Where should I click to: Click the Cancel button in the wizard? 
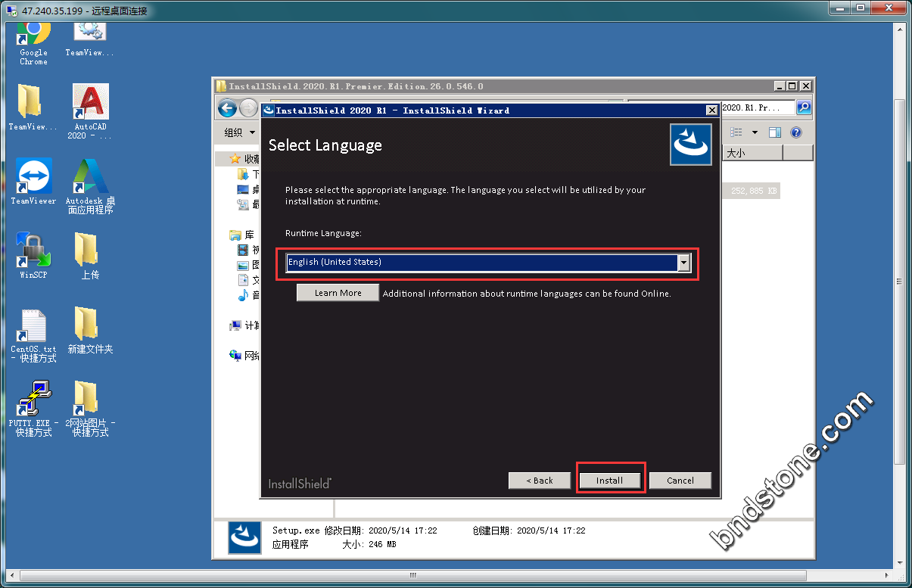680,481
